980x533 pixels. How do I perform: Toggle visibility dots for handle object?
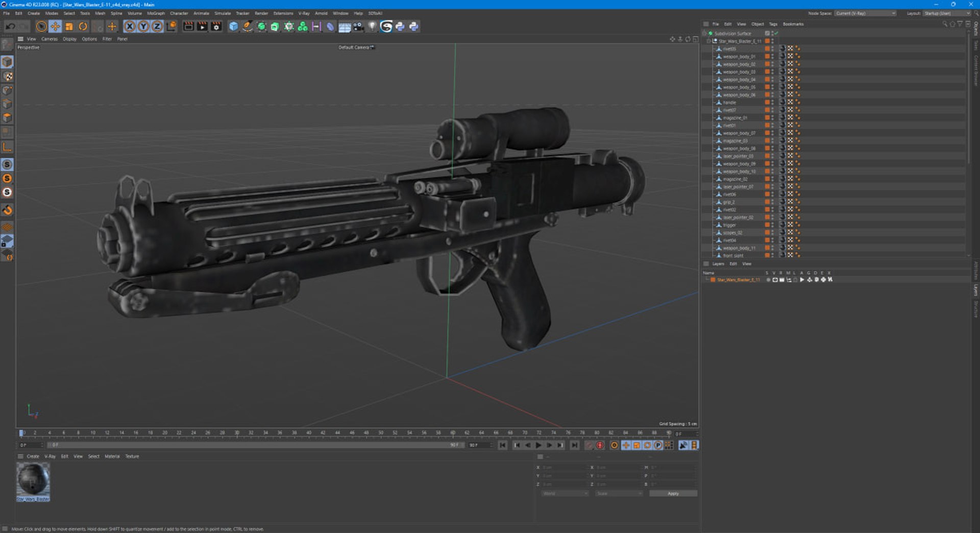(772, 103)
